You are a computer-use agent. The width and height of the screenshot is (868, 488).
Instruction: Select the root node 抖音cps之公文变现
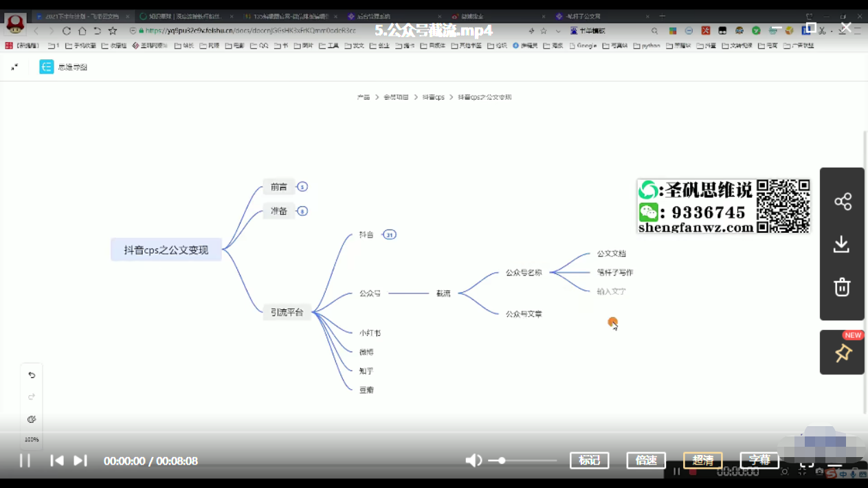[x=166, y=250]
